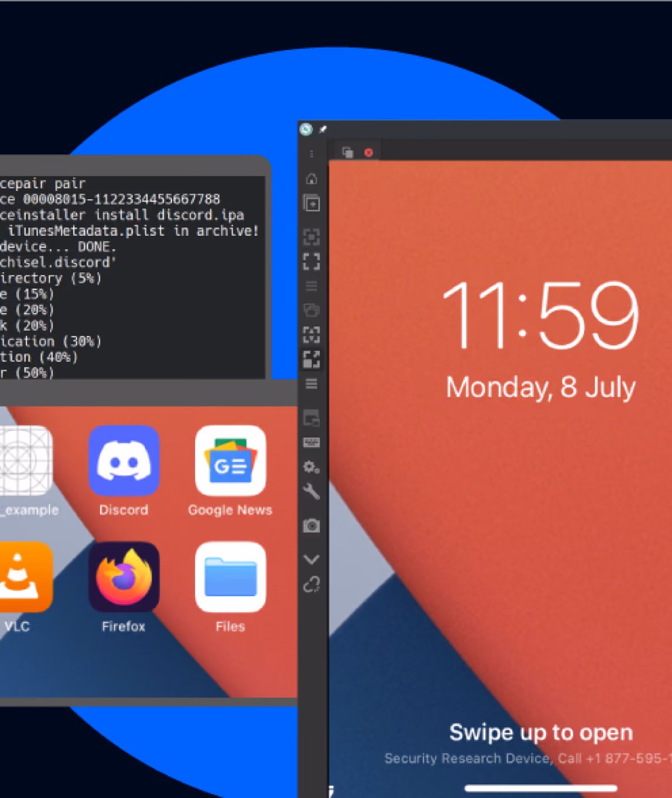672x798 pixels.
Task: Click the add new window icon in the sidebar
Action: (311, 203)
